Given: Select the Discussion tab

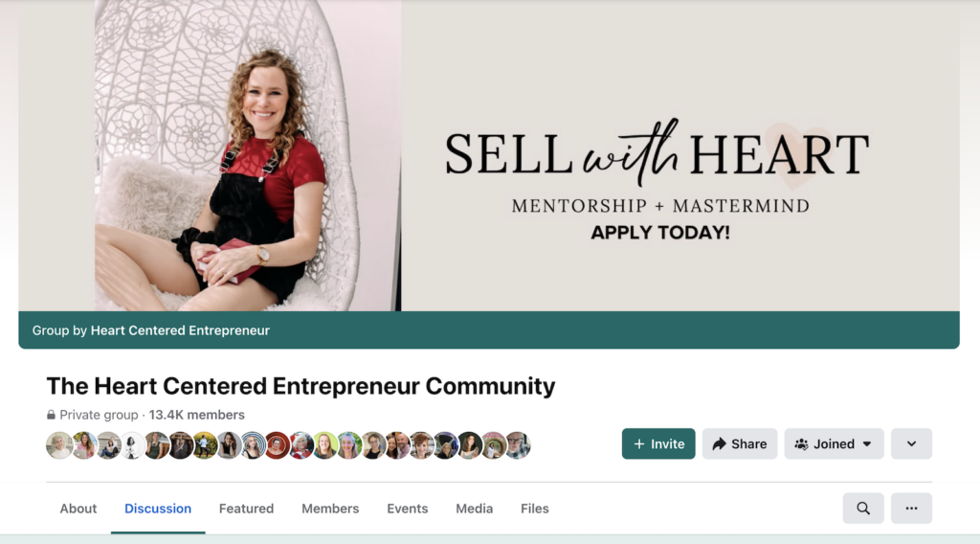Looking at the screenshot, I should 158,509.
